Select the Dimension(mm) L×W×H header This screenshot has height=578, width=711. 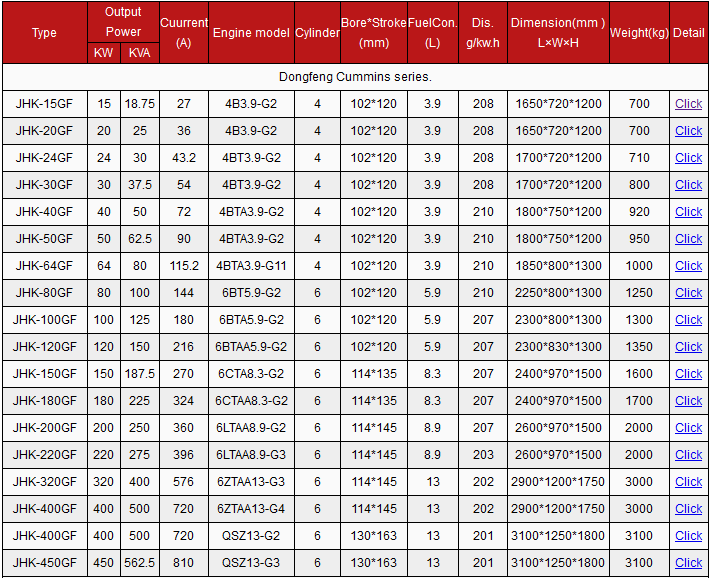click(x=558, y=33)
